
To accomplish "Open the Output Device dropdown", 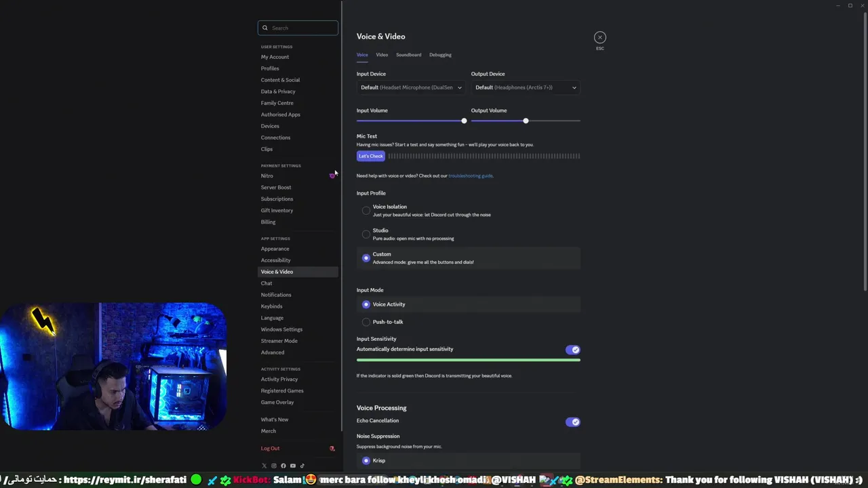I will [x=526, y=87].
